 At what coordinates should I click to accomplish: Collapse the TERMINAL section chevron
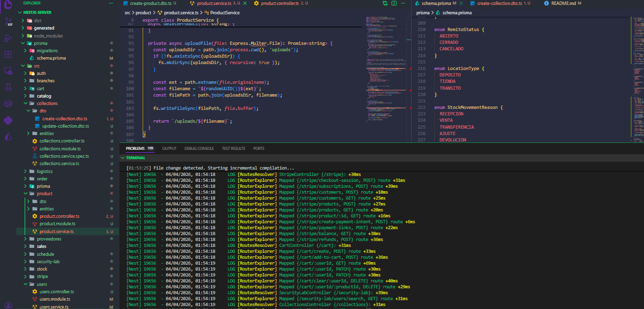pos(123,158)
